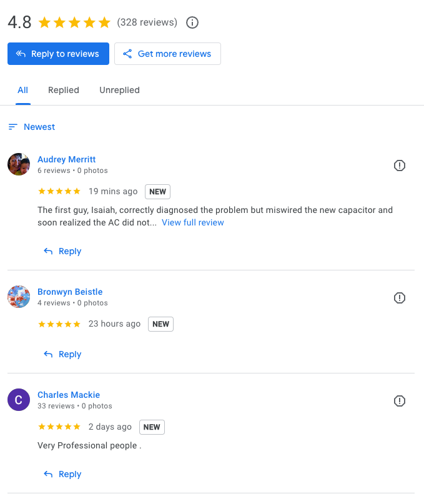Open the Newest sort order dropdown

39,127
